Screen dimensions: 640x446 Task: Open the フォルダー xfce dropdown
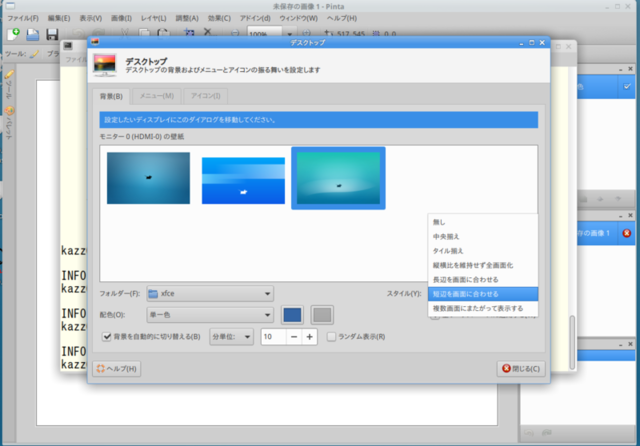click(x=210, y=294)
